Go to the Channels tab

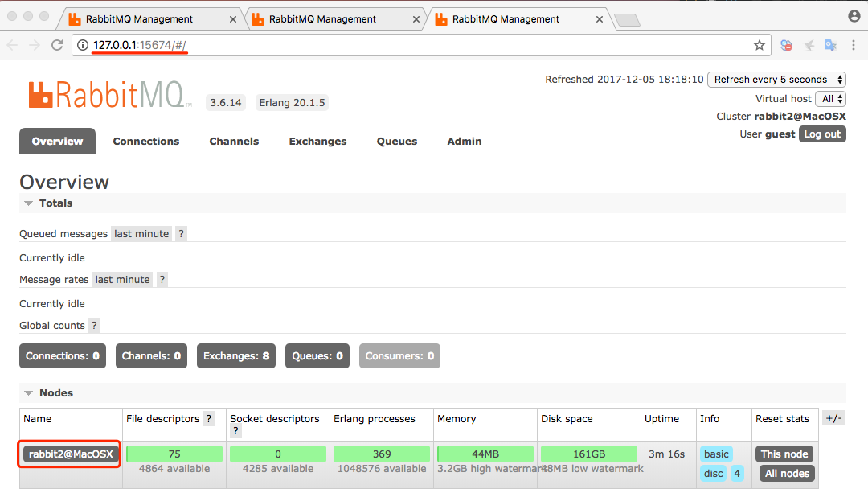(x=234, y=142)
